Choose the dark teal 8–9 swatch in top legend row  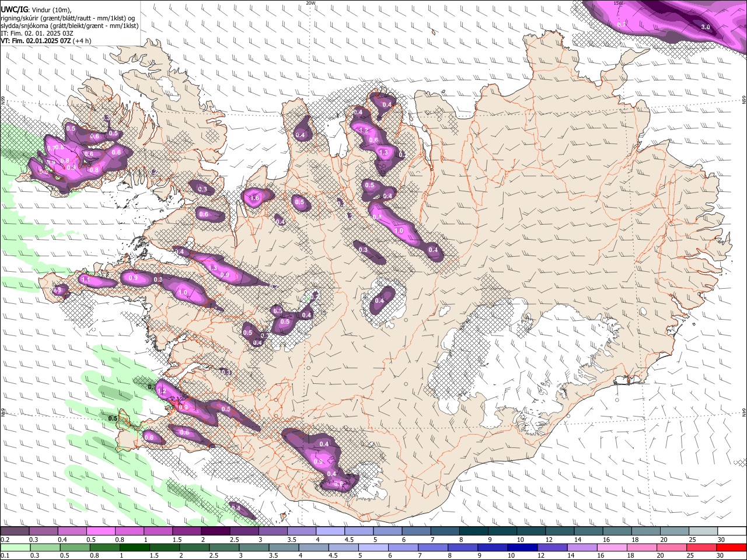[474, 531]
